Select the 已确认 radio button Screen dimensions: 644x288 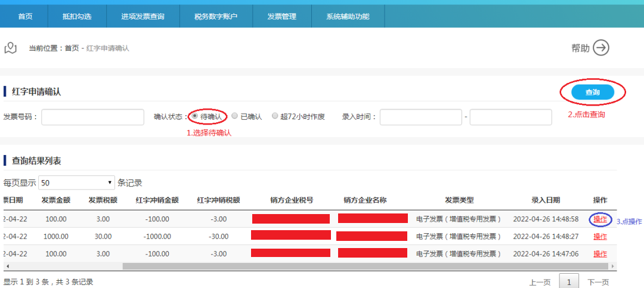tap(235, 116)
